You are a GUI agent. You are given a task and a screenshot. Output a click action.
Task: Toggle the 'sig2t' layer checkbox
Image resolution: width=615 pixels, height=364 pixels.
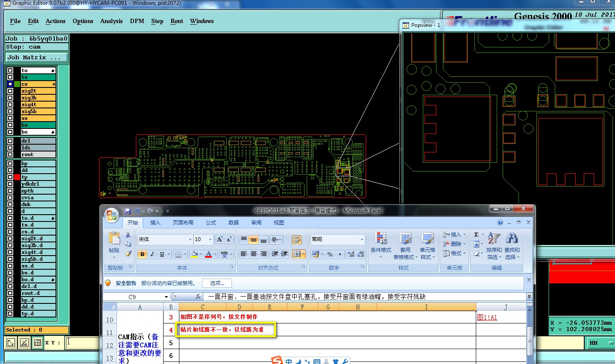coord(10,91)
